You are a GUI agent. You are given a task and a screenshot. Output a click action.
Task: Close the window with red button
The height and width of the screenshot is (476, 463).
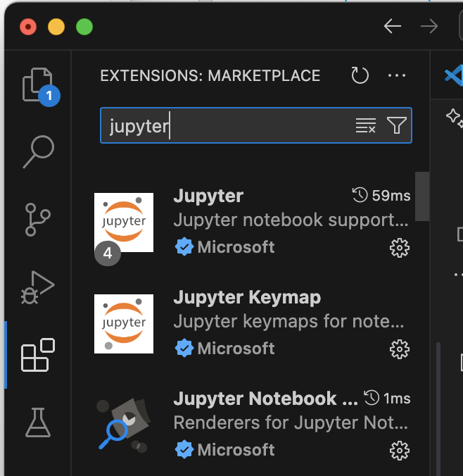(x=28, y=27)
